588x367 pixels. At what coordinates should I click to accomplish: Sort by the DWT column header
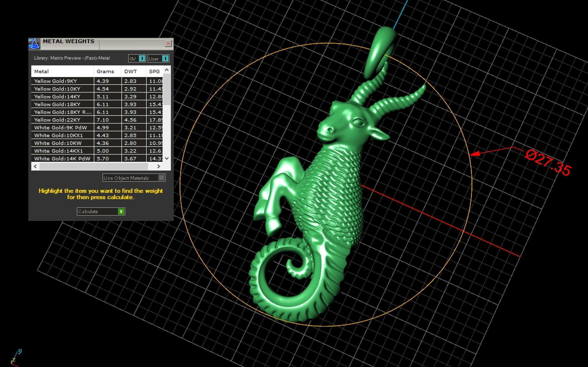pos(134,71)
